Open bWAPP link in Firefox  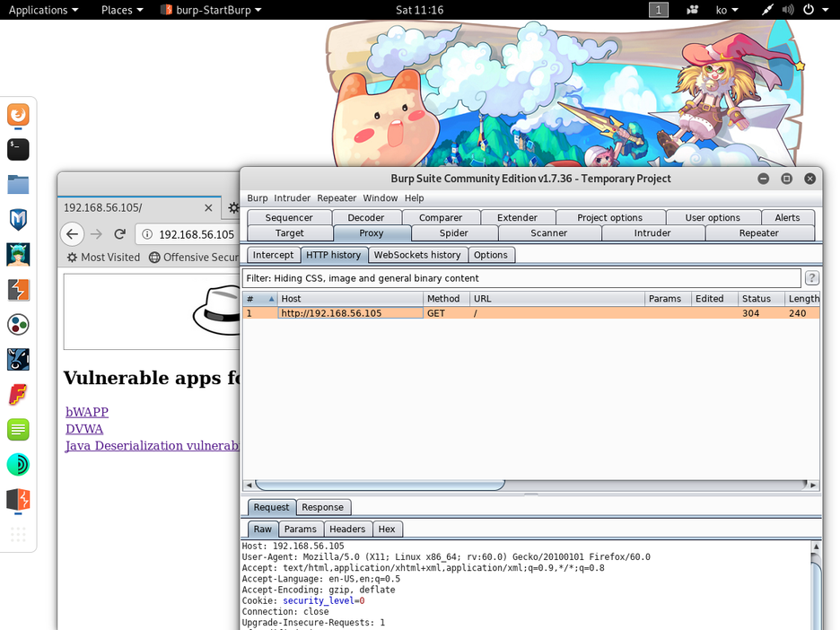[x=87, y=412]
